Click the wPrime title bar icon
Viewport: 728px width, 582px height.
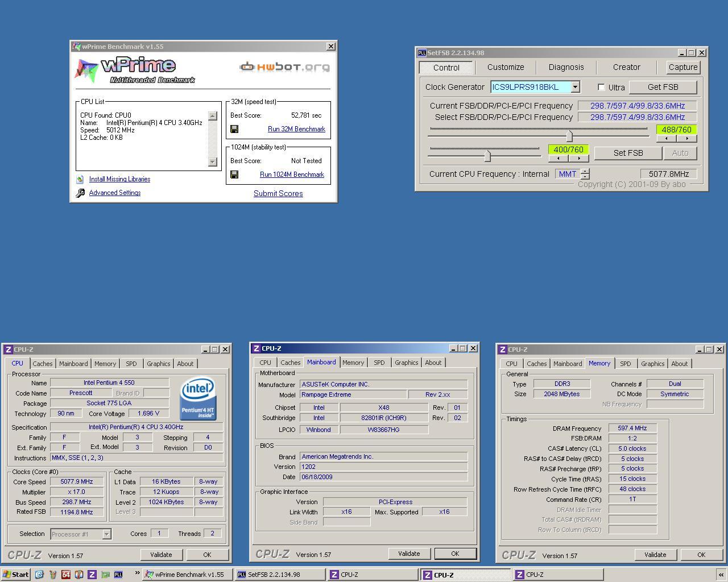[x=76, y=47]
